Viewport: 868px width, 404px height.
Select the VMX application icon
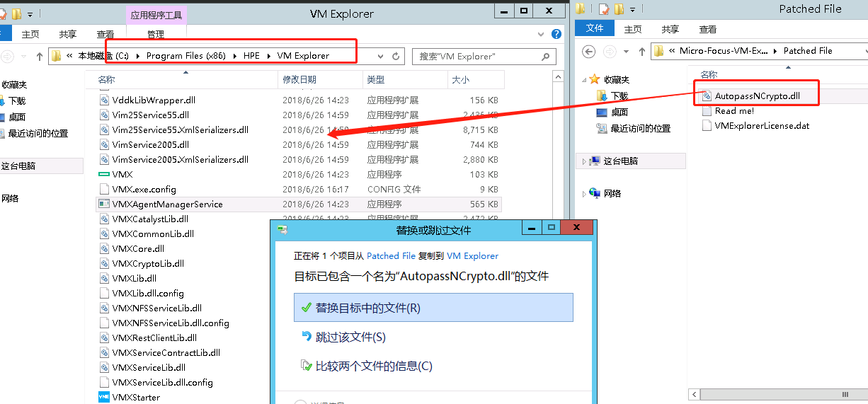click(x=104, y=175)
